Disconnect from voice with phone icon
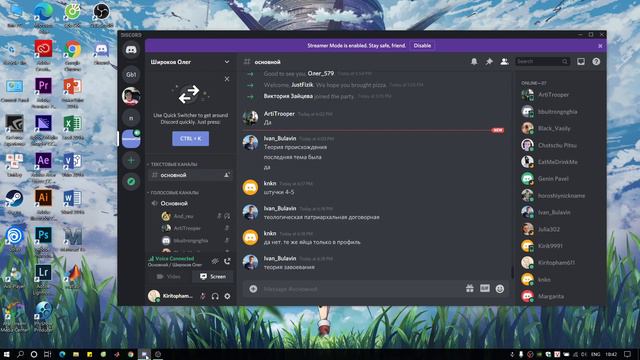The height and width of the screenshot is (360, 640). (x=227, y=261)
